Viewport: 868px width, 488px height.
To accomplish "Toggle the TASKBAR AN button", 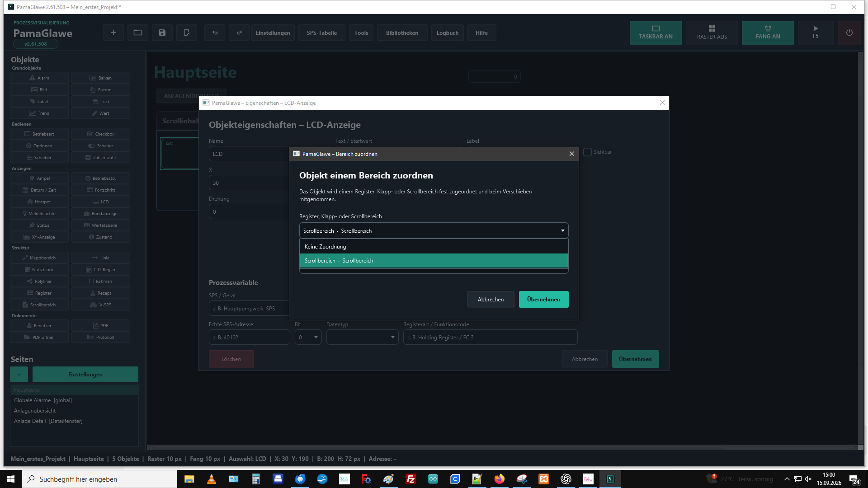I will pos(656,33).
